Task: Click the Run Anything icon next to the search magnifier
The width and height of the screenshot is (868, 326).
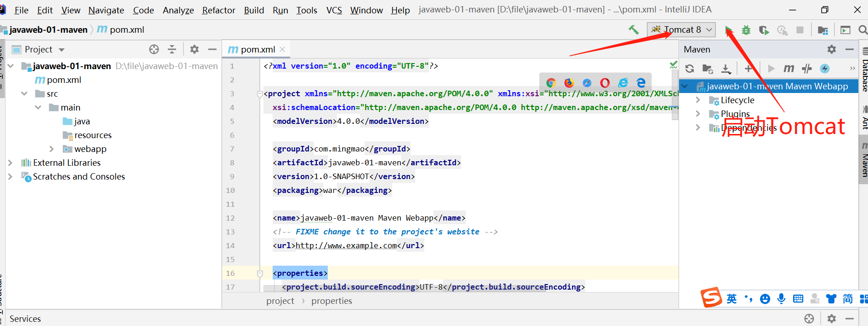Action: 845,30
